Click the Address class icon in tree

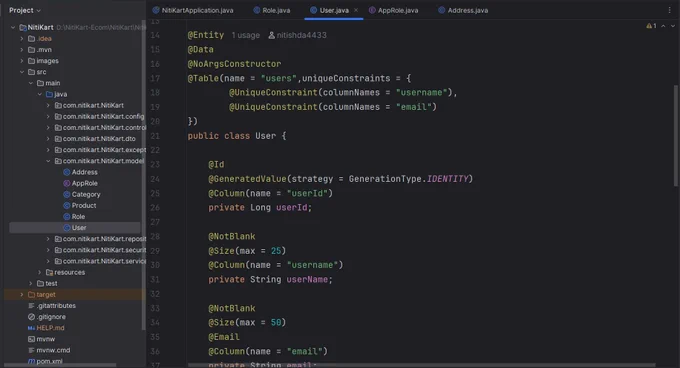67,172
